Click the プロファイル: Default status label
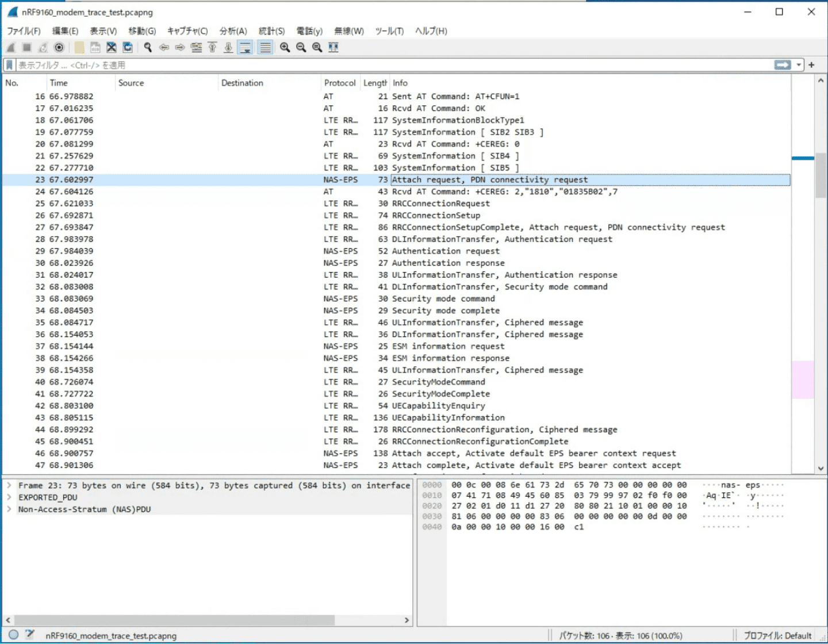 (x=777, y=635)
